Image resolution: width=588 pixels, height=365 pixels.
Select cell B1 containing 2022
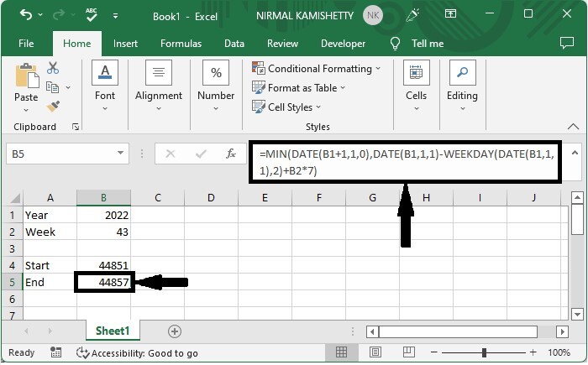pos(104,215)
